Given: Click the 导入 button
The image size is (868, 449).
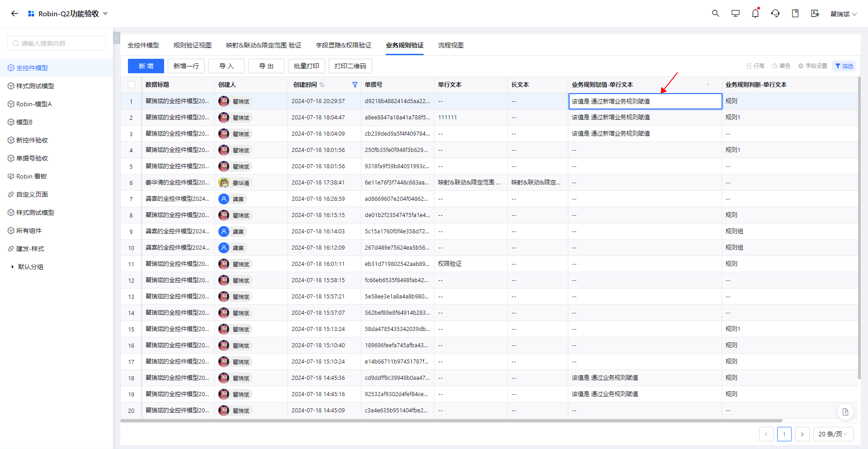Looking at the screenshot, I should (226, 66).
